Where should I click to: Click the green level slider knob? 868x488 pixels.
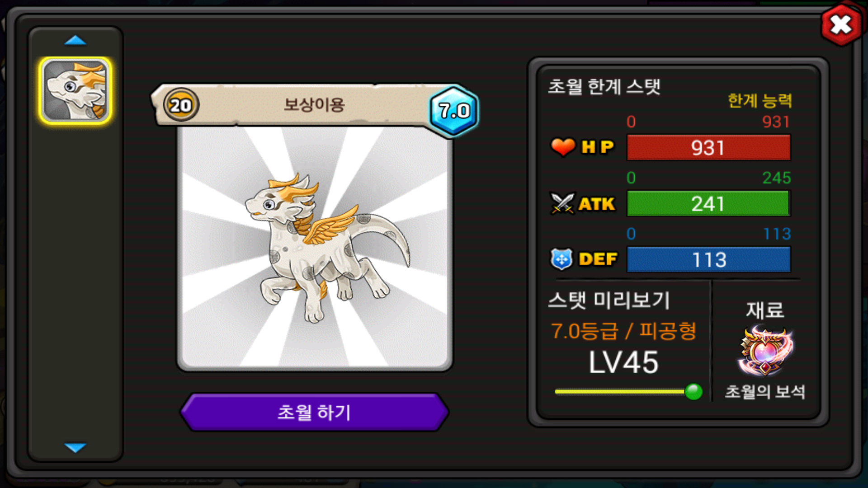693,391
